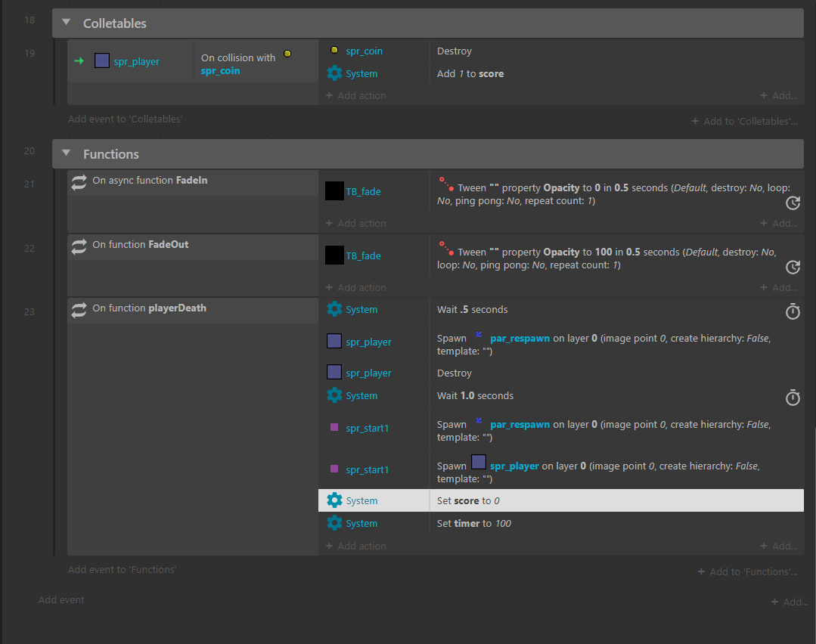Click event number 19 in margin
The image size is (816, 644).
pyautogui.click(x=29, y=53)
